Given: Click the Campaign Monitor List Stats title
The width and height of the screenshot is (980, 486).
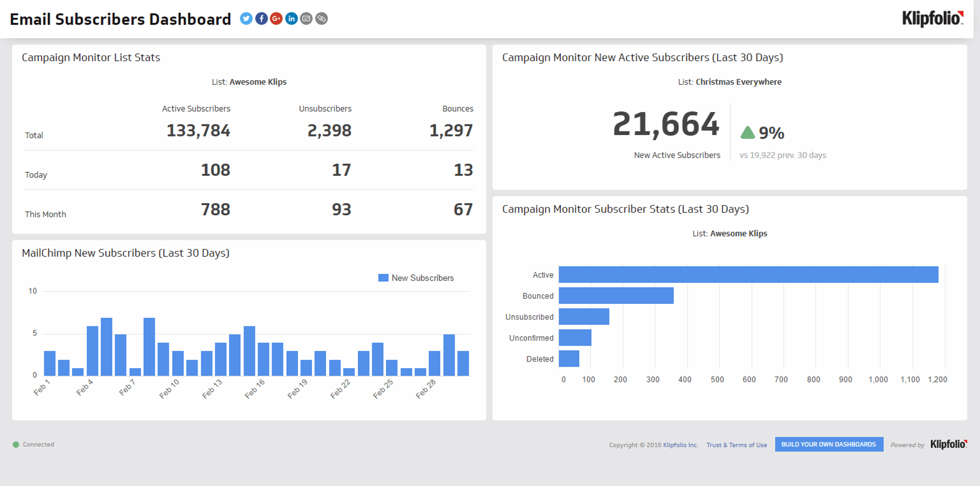Looking at the screenshot, I should 91,58.
